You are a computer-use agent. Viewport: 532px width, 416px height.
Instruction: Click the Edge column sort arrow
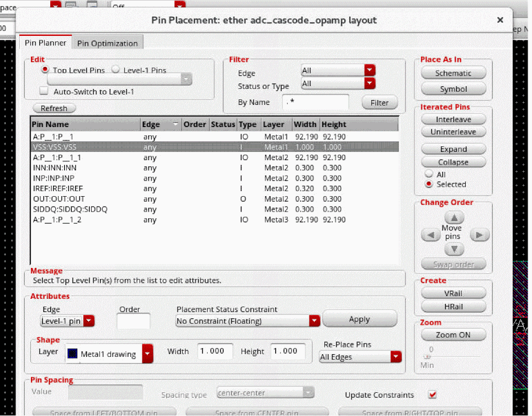[x=176, y=124]
